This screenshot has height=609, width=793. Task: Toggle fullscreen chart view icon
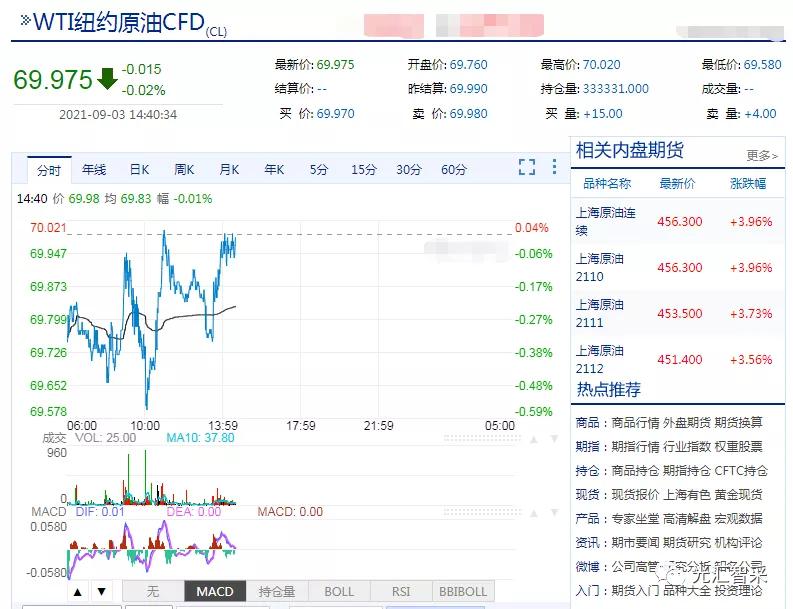[x=526, y=167]
